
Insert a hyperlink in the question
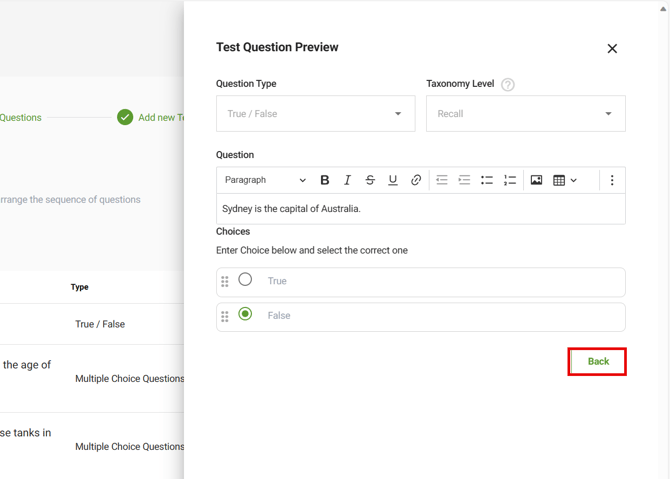point(416,180)
